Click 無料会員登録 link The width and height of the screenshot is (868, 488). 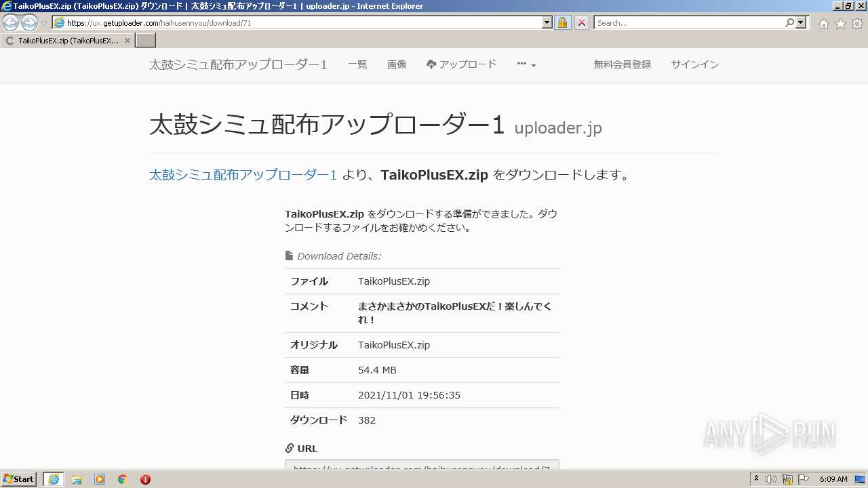[623, 64]
